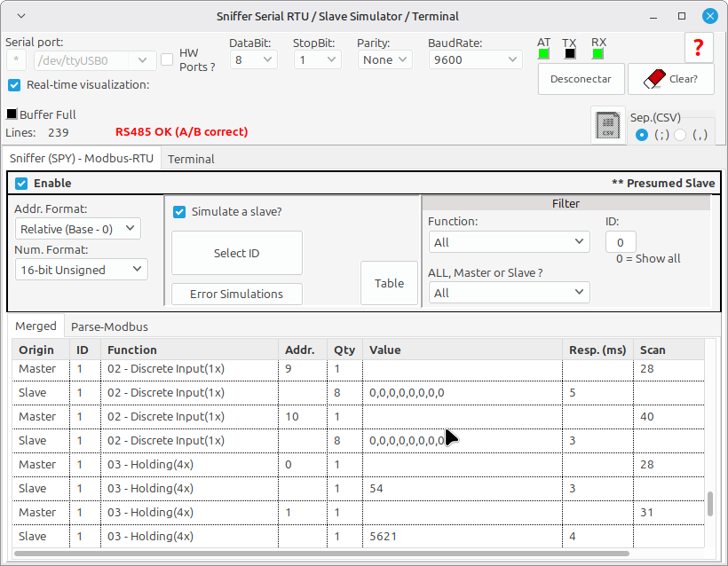Select semicolon CSV separator radio
This screenshot has width=728, height=566.
click(x=642, y=135)
